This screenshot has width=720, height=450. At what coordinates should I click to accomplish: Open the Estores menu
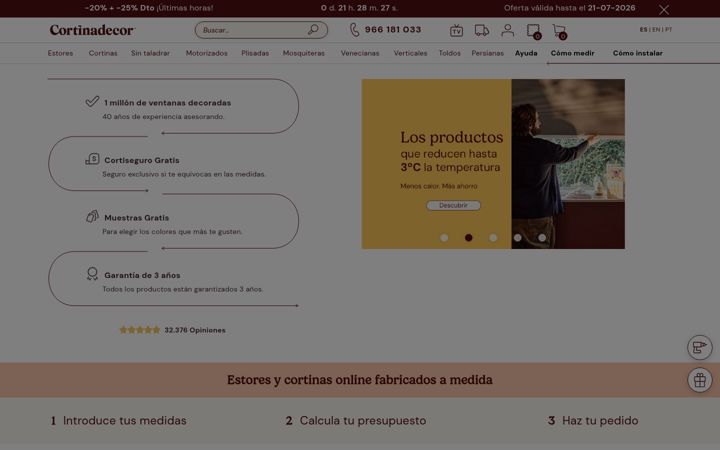[60, 53]
